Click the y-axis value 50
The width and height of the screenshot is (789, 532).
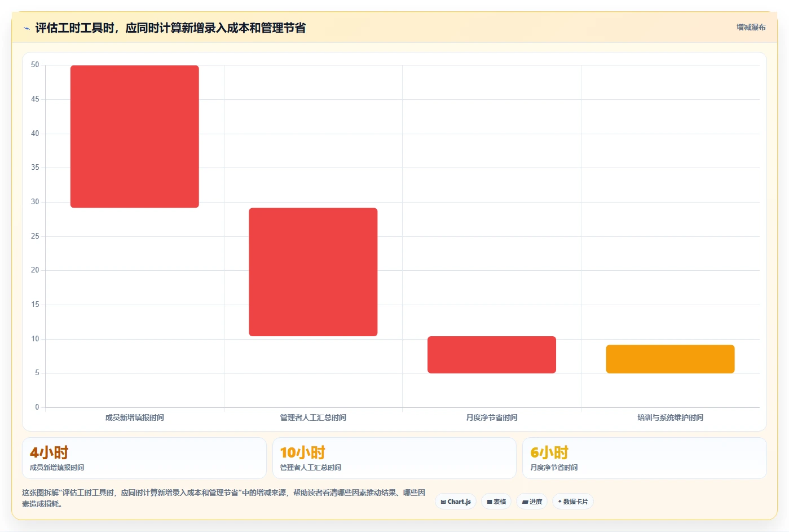(x=35, y=65)
